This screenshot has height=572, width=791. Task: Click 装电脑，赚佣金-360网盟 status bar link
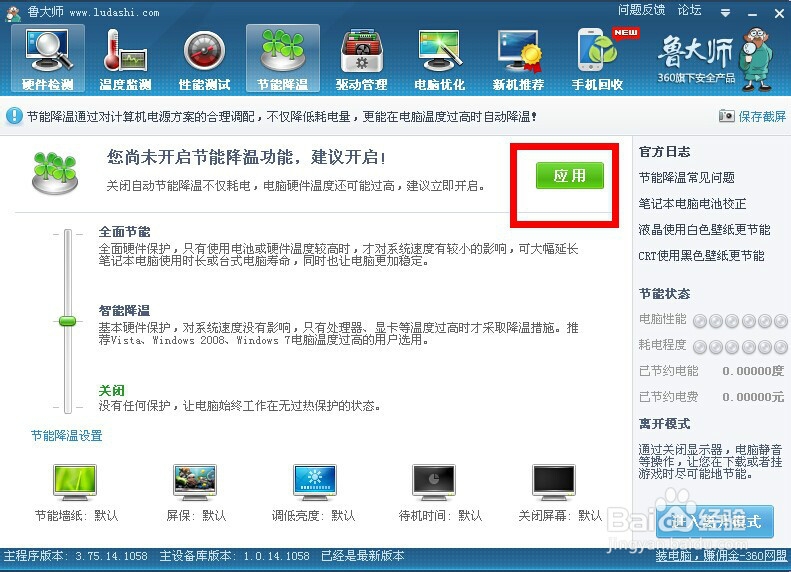[x=721, y=556]
